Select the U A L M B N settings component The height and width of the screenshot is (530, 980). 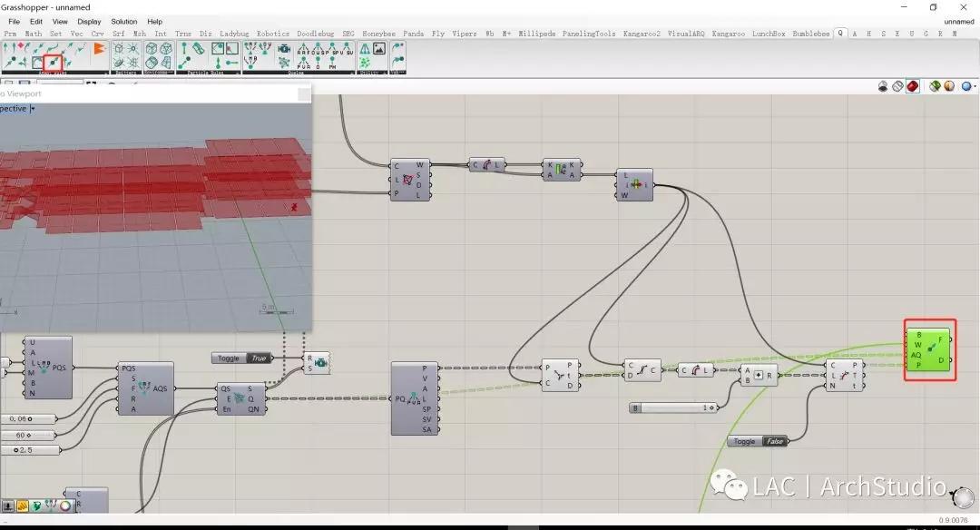(x=48, y=368)
